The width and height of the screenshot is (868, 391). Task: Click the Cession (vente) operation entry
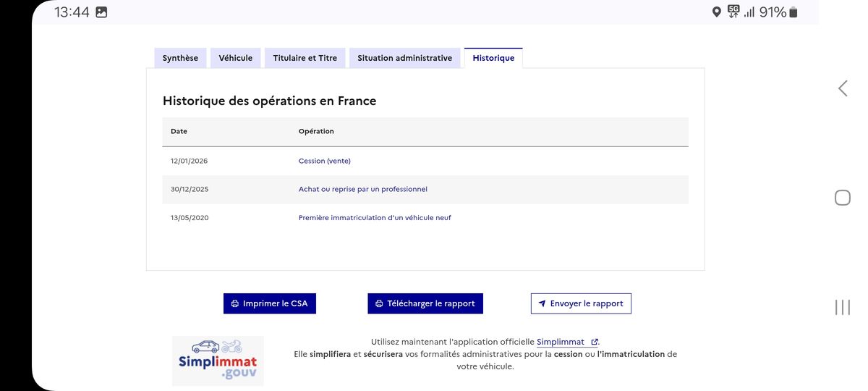pyautogui.click(x=324, y=161)
